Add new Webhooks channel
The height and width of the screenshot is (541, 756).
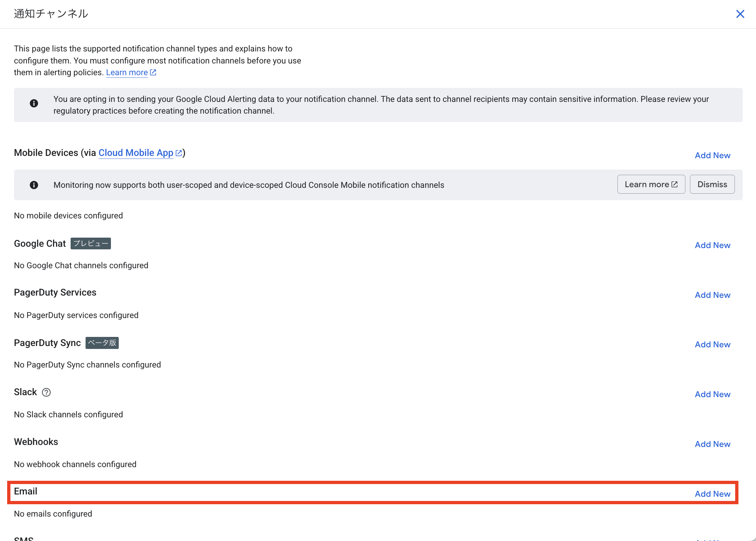pyautogui.click(x=712, y=444)
